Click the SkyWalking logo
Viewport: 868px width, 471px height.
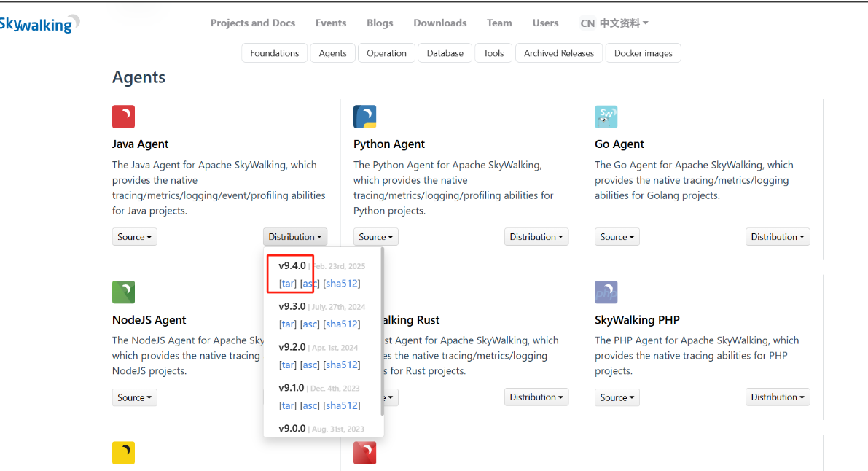(x=39, y=24)
